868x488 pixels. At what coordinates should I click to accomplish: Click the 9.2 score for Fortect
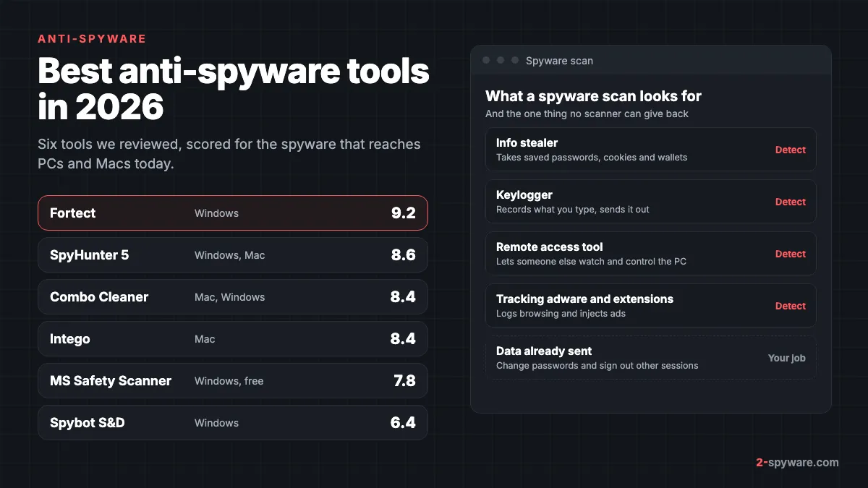pos(403,213)
